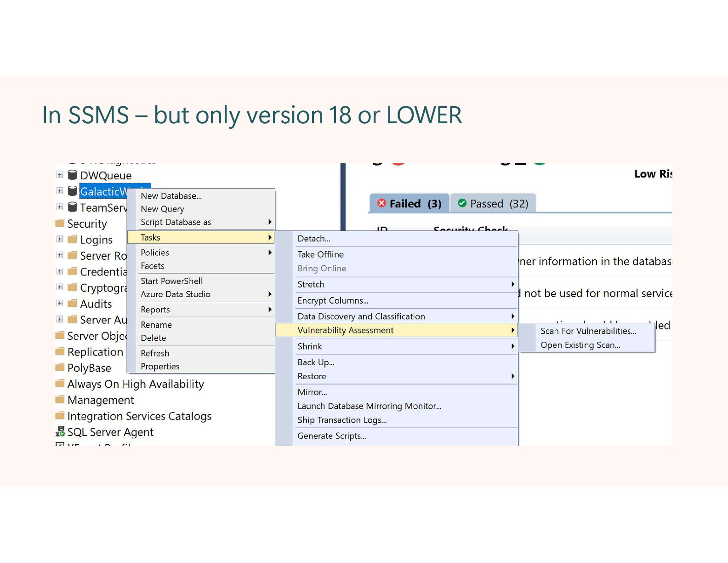
Task: Click the PolyBase folder icon
Action: click(60, 368)
